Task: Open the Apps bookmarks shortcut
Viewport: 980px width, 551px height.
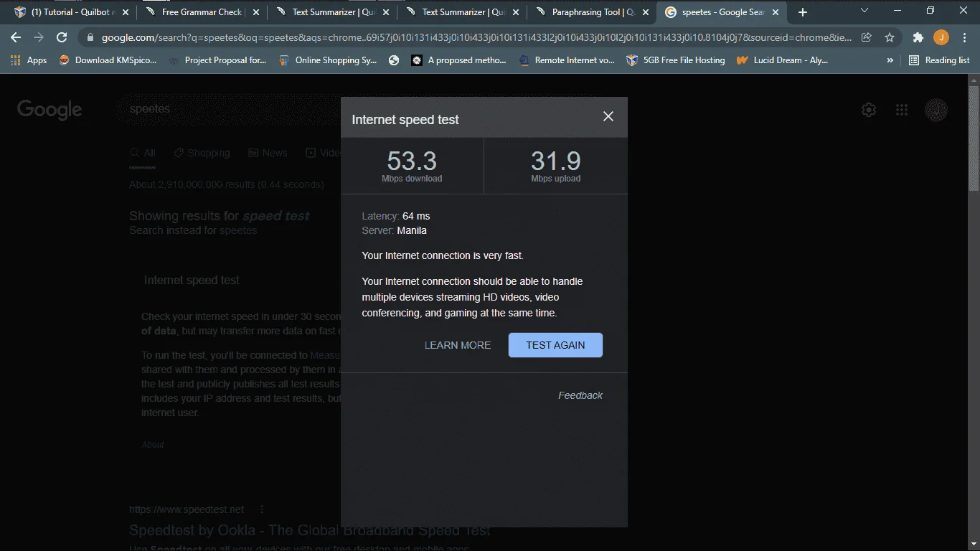Action: tap(29, 60)
